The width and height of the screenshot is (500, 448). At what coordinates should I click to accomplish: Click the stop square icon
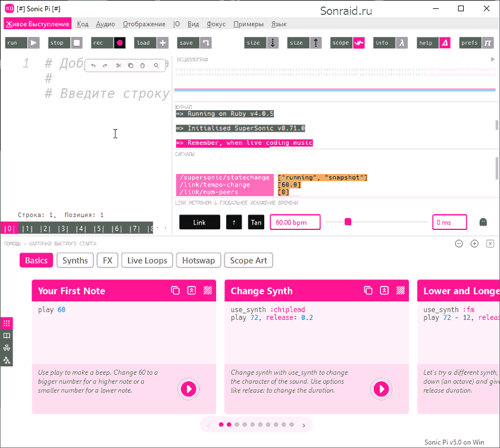click(77, 43)
